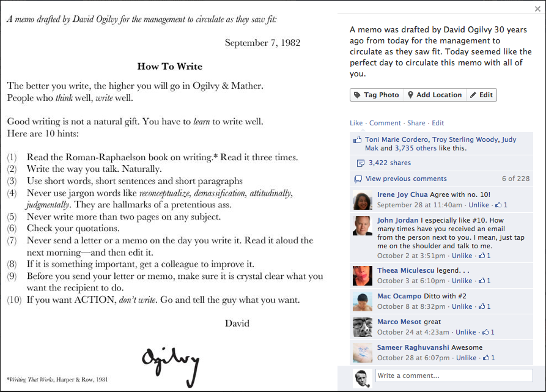Click the Add Location button

pyautogui.click(x=435, y=95)
